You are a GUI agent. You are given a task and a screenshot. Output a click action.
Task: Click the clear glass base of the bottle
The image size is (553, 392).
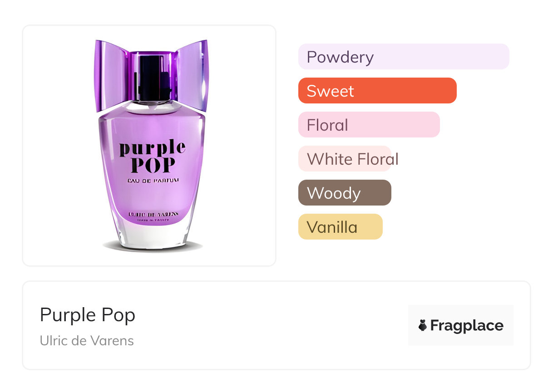152,235
